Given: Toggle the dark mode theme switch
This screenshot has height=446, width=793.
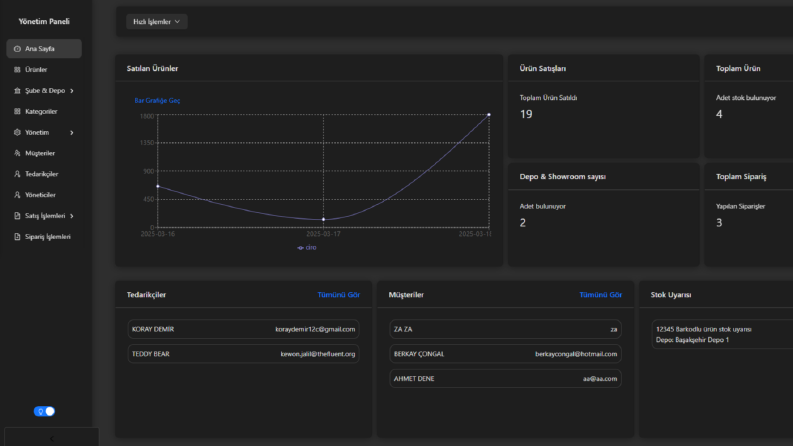Looking at the screenshot, I should point(44,411).
